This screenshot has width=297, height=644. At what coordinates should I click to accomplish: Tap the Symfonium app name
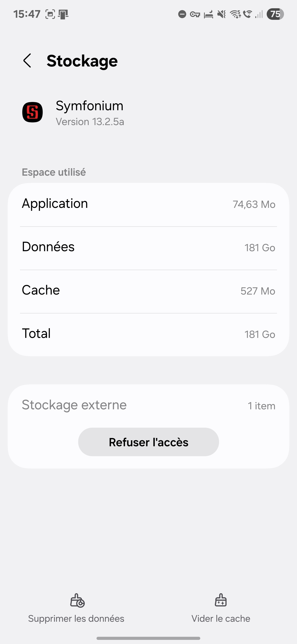pos(90,106)
